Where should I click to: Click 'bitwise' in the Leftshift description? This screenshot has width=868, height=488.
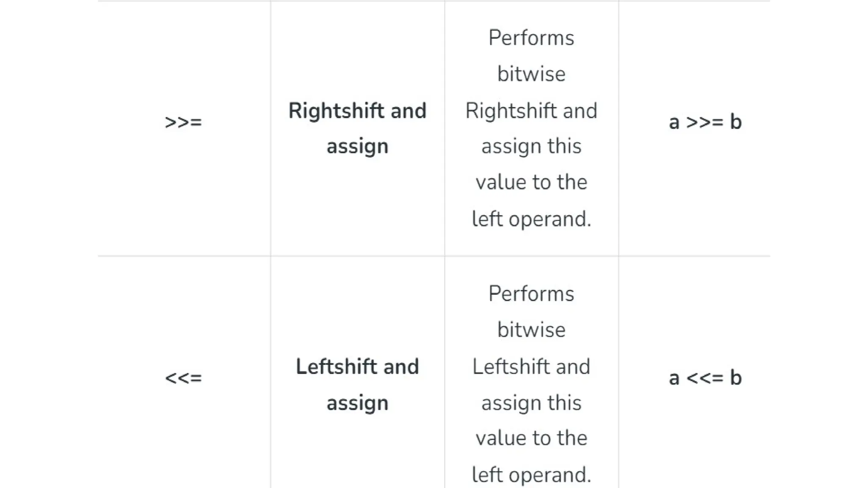pos(531,330)
